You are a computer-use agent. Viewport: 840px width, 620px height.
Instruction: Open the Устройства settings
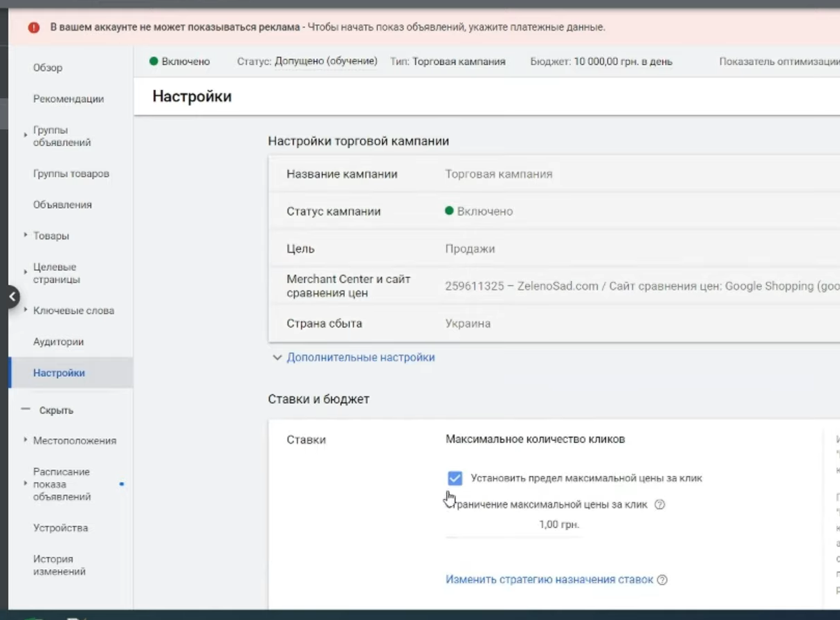[x=60, y=528]
